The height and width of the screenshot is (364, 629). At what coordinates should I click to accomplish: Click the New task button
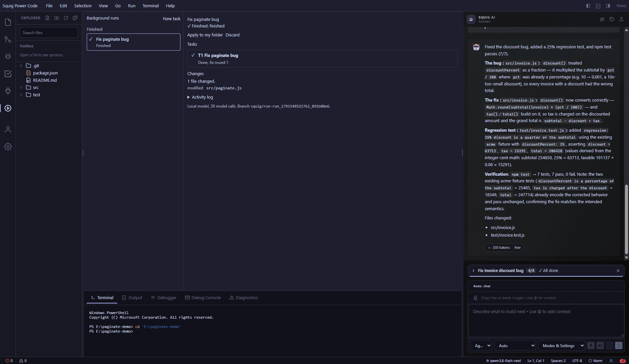172,19
